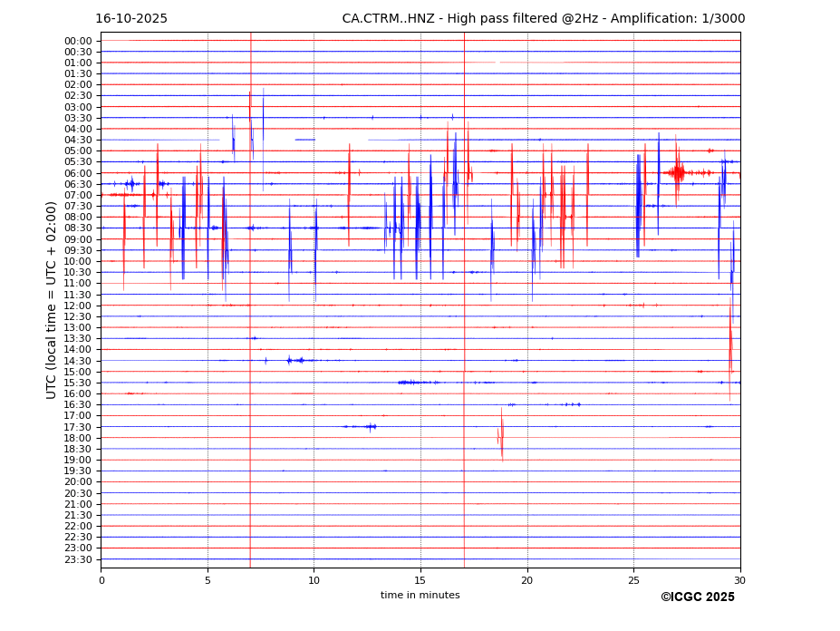
Task: Select x-axis tick label 25
Action: coord(633,580)
